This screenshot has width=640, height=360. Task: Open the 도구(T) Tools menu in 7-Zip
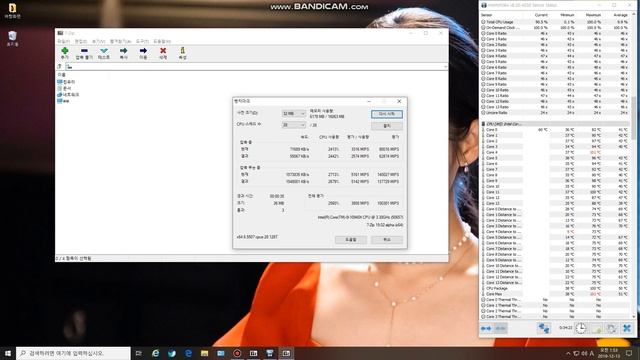pyautogui.click(x=142, y=41)
